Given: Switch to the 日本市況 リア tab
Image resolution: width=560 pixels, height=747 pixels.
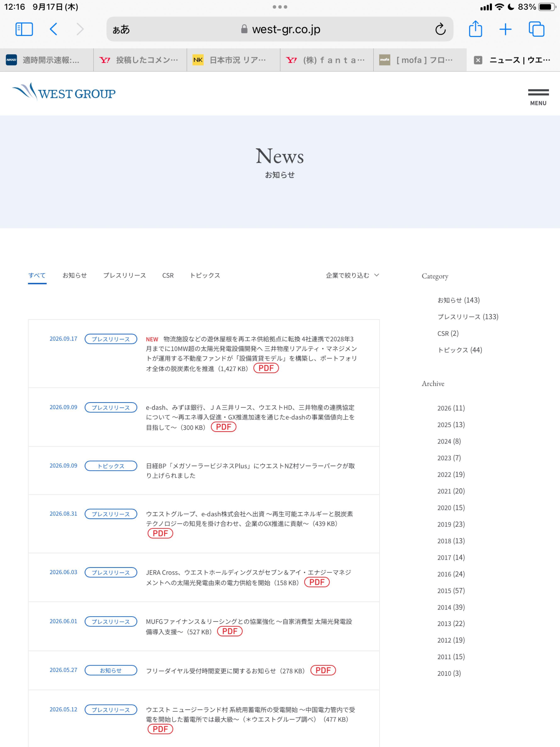Looking at the screenshot, I should (x=233, y=60).
